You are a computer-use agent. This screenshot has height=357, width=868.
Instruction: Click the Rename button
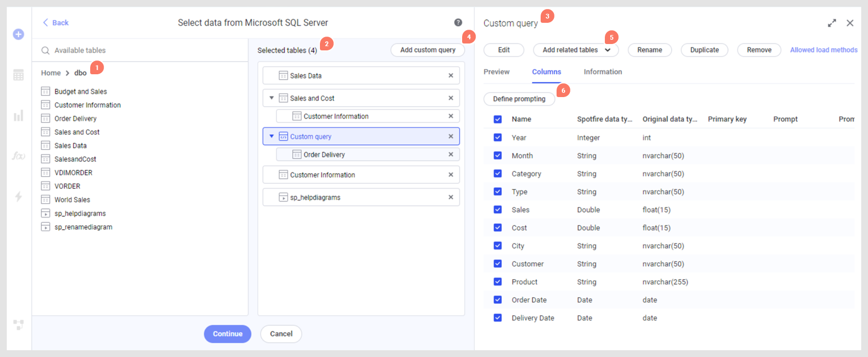(650, 50)
